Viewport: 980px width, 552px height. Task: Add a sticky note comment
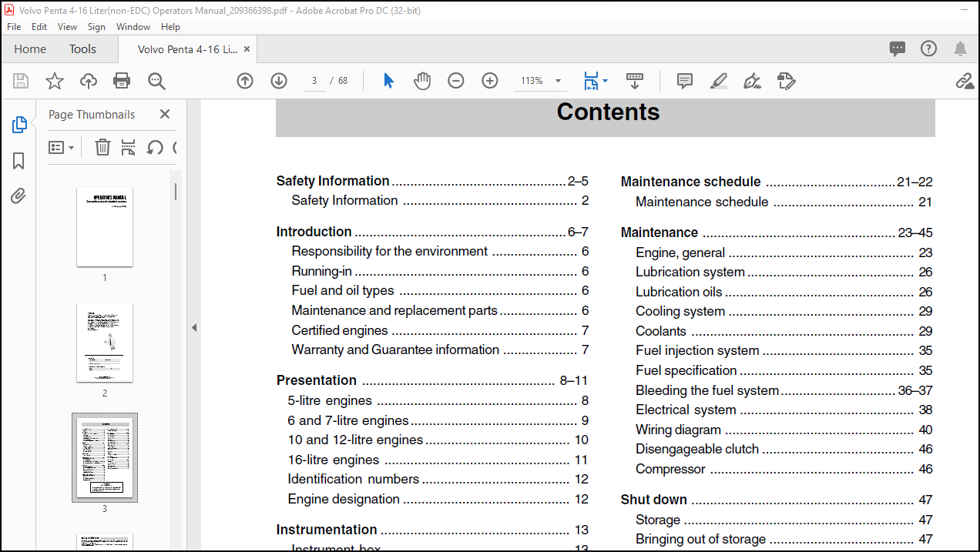tap(685, 81)
